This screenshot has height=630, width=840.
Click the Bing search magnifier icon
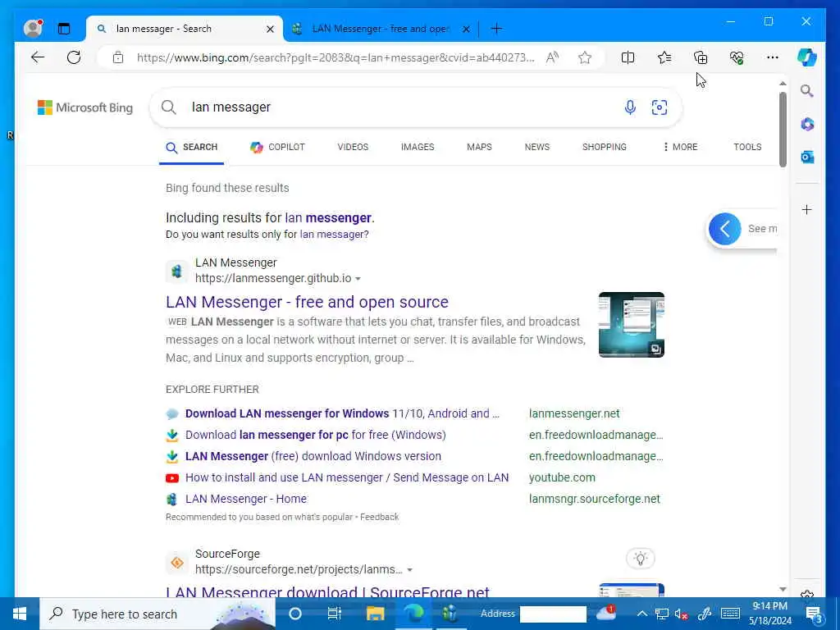[x=169, y=107]
